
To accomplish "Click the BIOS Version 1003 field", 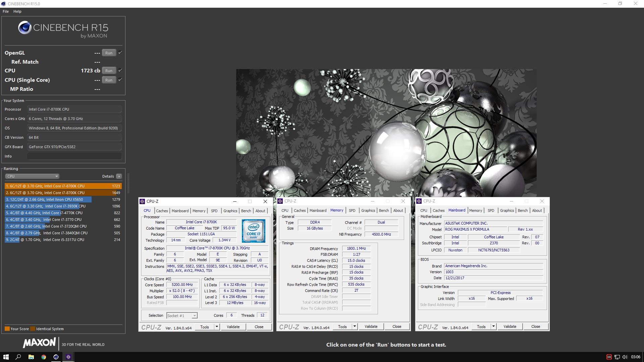I will click(x=493, y=272).
